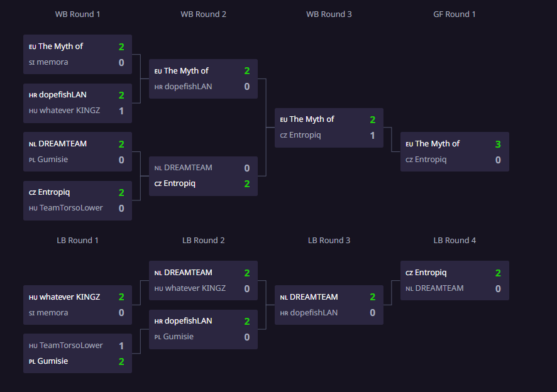Click the LB Round 2 header
Screen dimensions: 557x392
click(204, 240)
